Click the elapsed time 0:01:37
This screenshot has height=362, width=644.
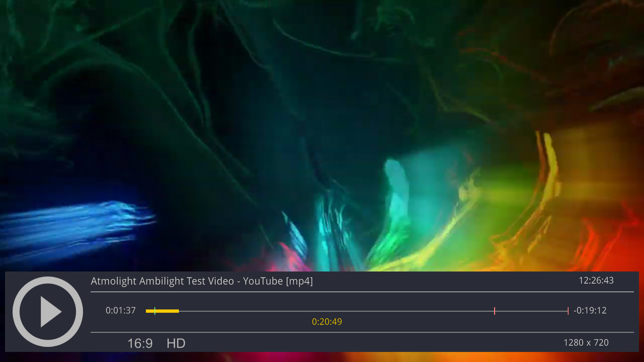click(x=121, y=310)
